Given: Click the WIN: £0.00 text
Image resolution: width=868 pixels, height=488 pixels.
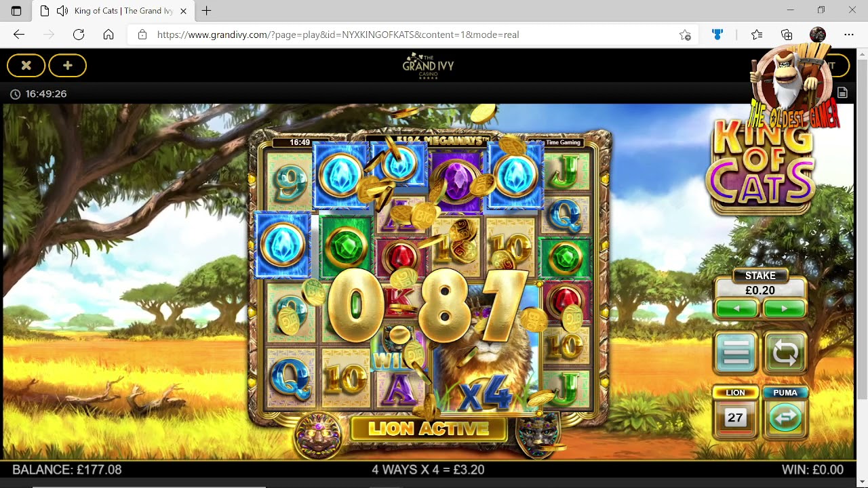Looking at the screenshot, I should tap(812, 470).
